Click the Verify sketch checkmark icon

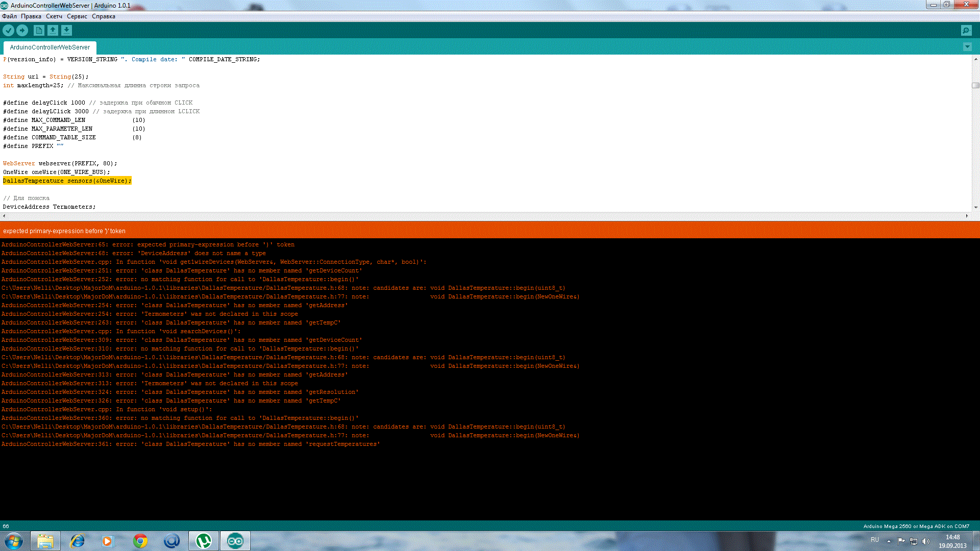pos(8,31)
